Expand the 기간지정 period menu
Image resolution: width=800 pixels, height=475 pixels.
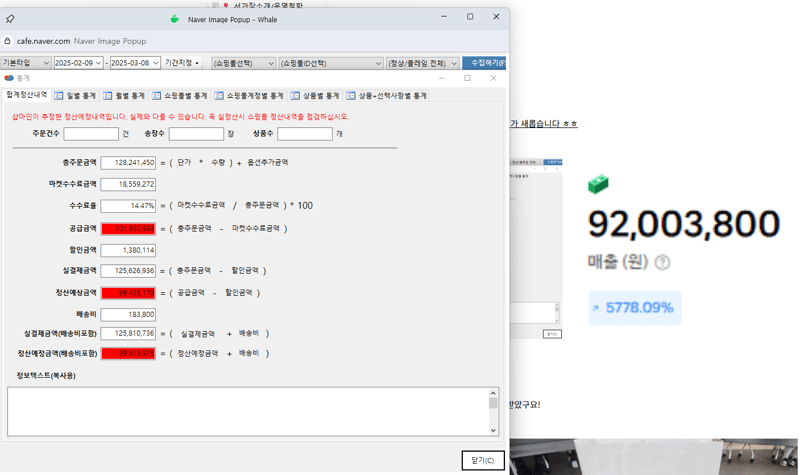pos(182,63)
